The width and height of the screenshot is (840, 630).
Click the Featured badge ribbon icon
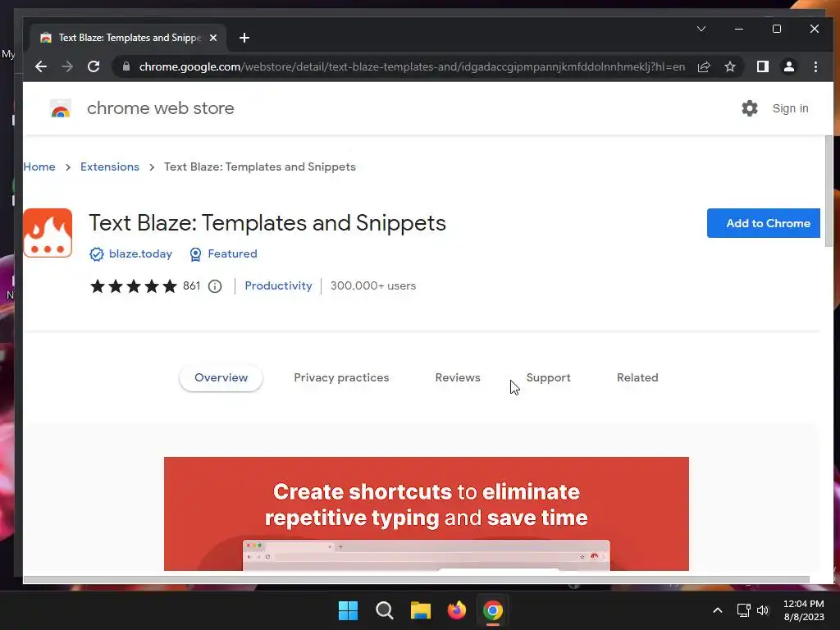(195, 254)
